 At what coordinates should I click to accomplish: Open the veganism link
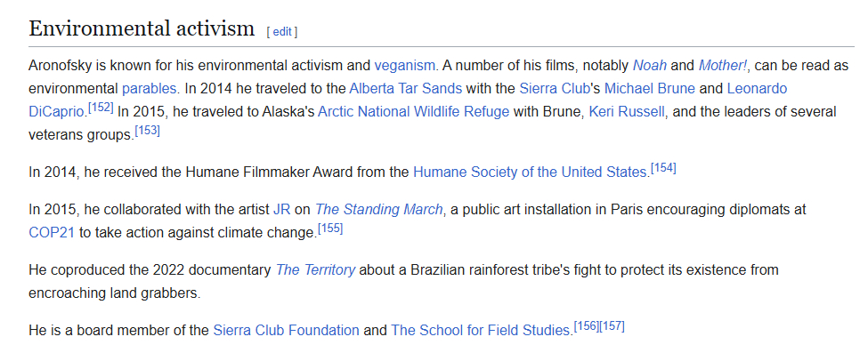point(405,66)
